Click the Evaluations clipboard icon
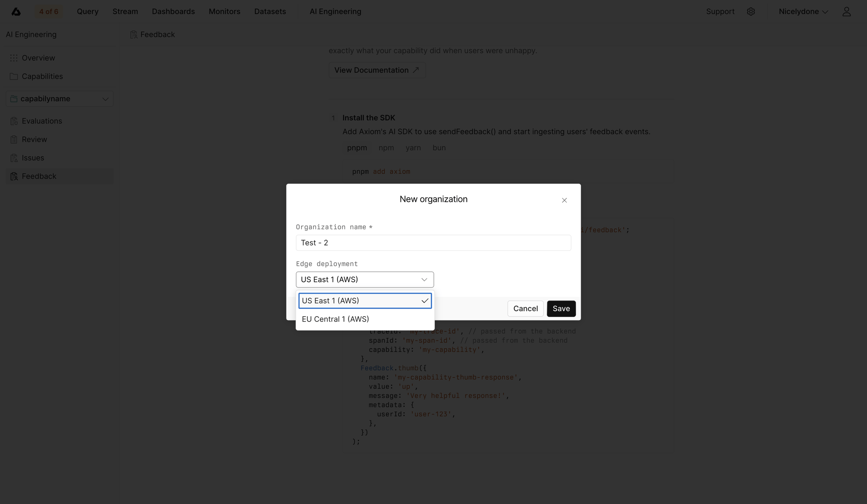This screenshot has height=504, width=867. (14, 121)
